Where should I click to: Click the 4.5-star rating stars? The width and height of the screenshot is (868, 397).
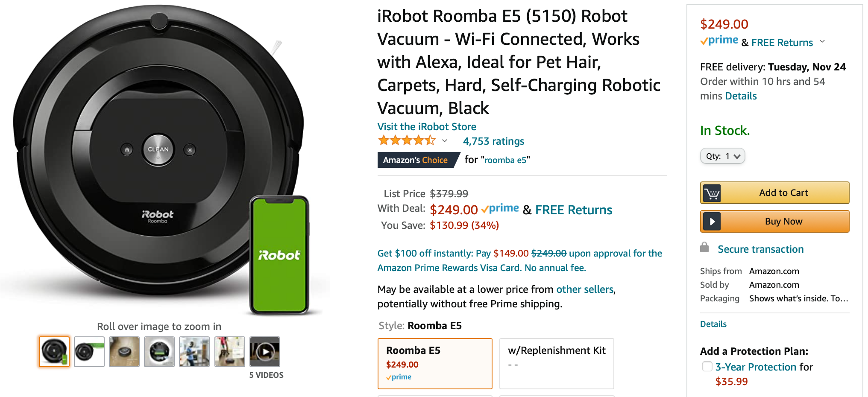pyautogui.click(x=407, y=140)
